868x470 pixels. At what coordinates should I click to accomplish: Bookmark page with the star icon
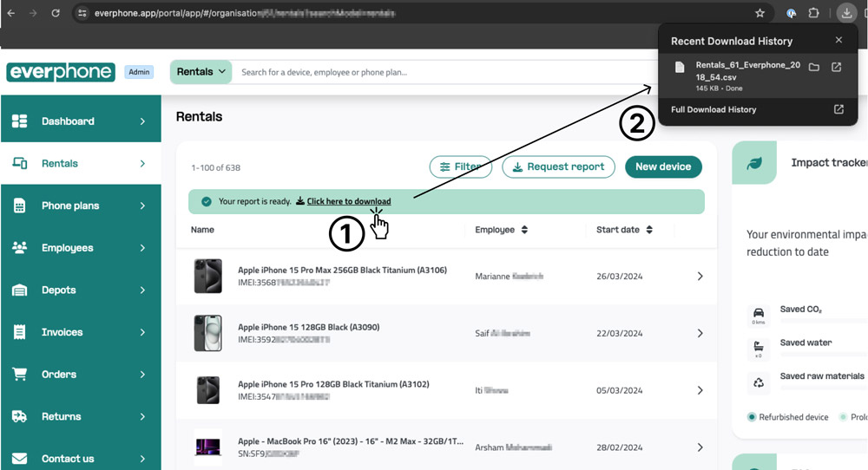pyautogui.click(x=759, y=13)
